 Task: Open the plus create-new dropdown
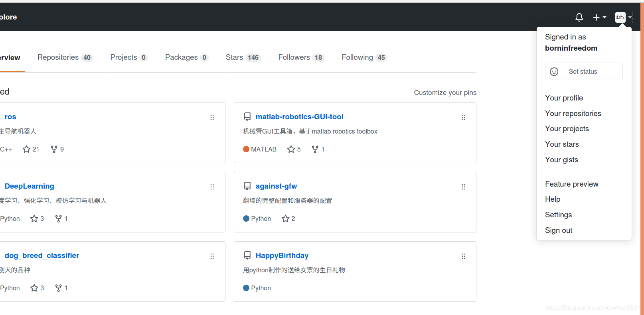coord(599,17)
